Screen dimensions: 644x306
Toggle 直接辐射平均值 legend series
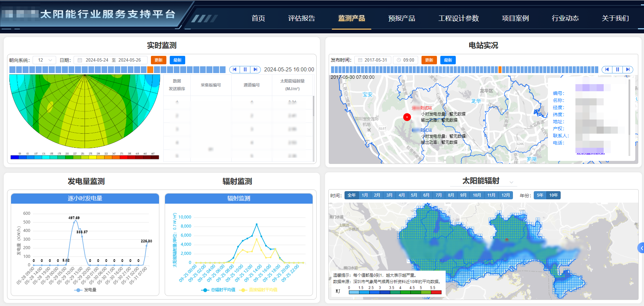258,290
